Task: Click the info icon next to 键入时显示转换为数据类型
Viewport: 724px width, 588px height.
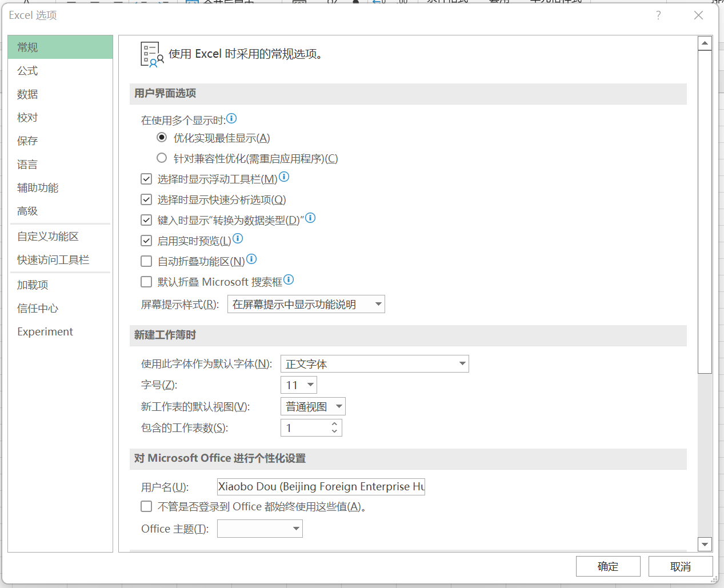Action: pyautogui.click(x=310, y=217)
